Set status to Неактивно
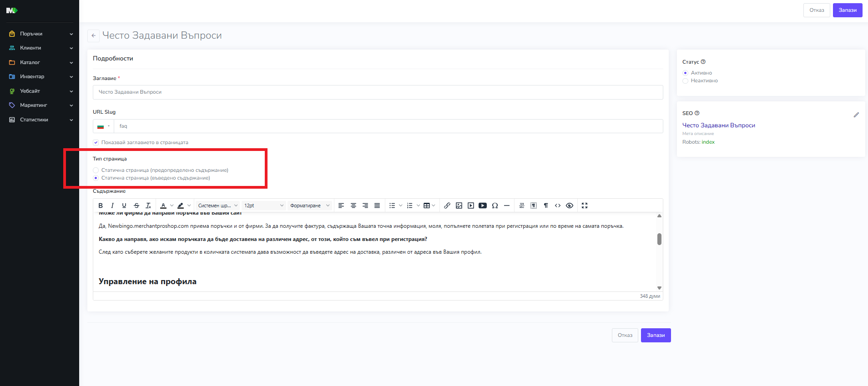868x386 pixels. [685, 81]
